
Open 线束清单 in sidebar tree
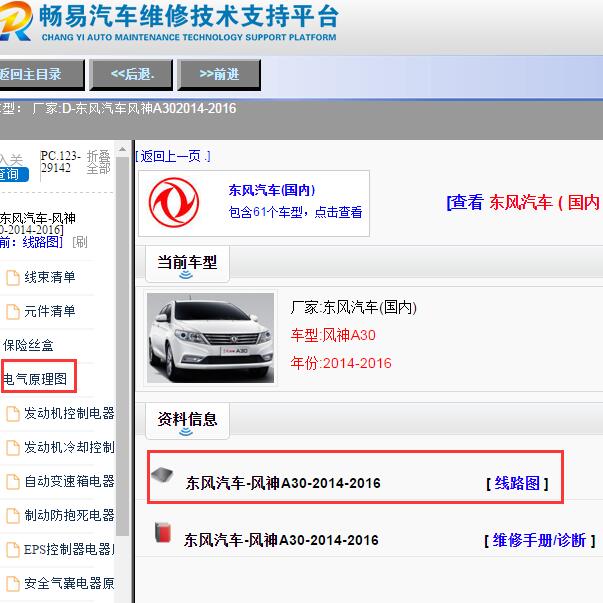pos(50,277)
